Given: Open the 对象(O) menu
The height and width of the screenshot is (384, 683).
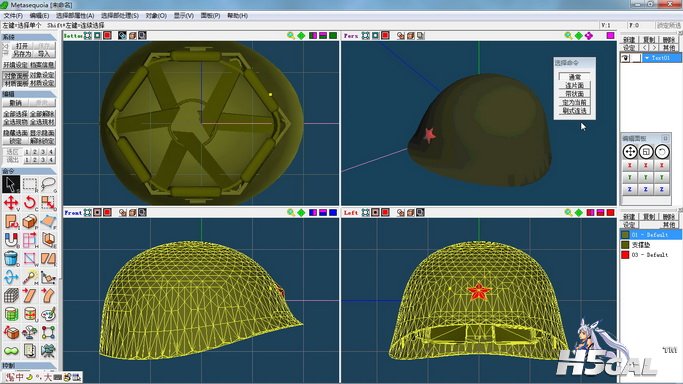Looking at the screenshot, I should [x=156, y=16].
